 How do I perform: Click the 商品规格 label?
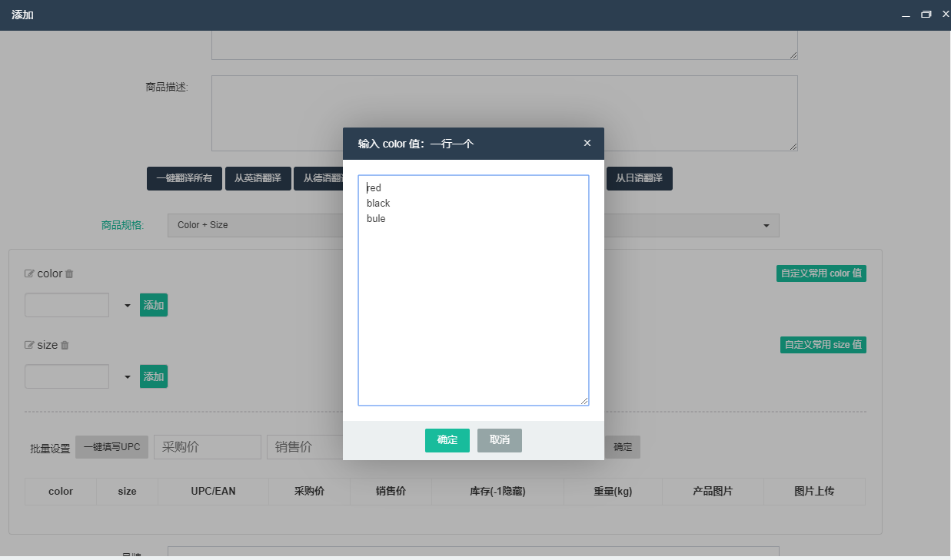[x=122, y=225]
